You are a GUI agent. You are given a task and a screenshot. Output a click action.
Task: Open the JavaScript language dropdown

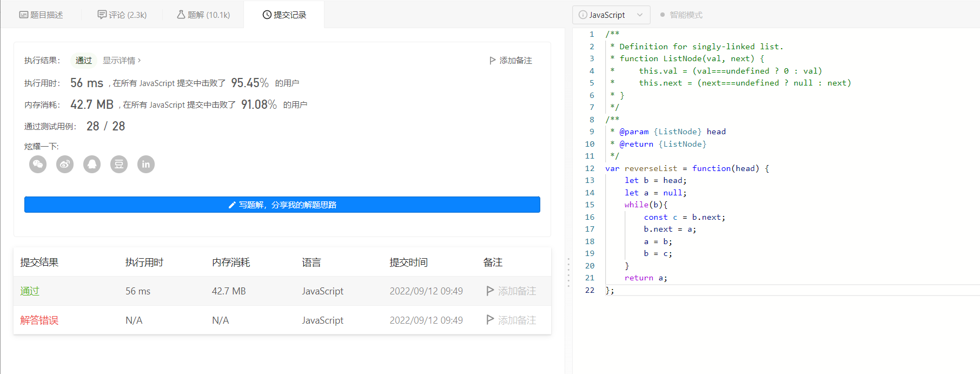click(x=611, y=15)
